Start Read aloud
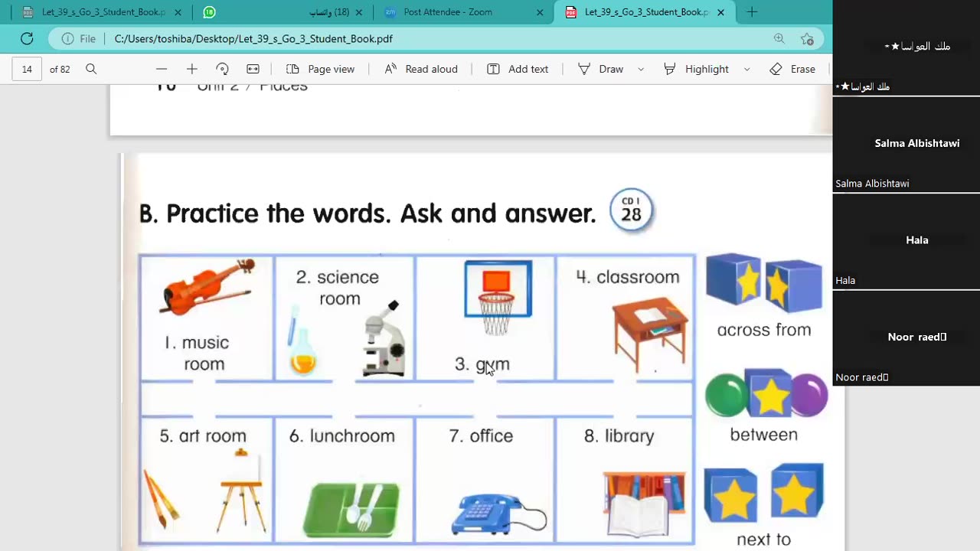The image size is (980, 551). [x=421, y=69]
